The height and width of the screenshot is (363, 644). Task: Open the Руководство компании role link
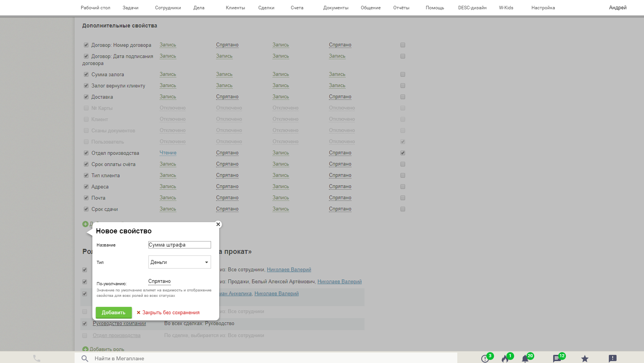pos(119,324)
